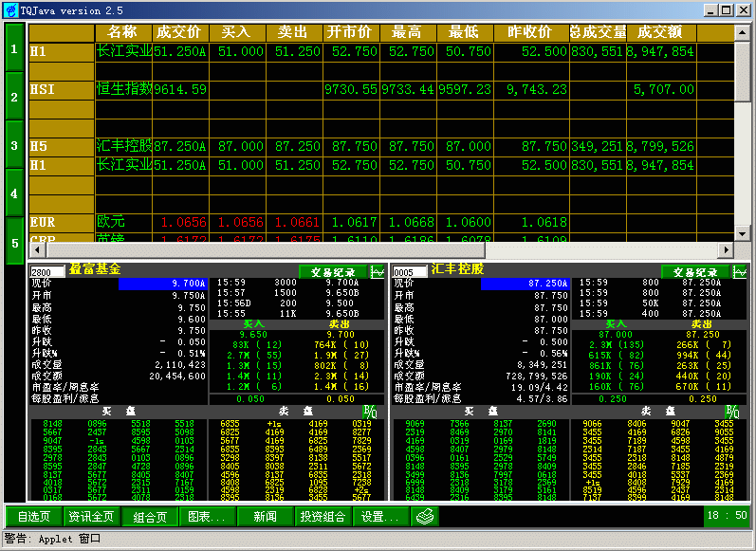
Task: Switch to the 组合页 page
Action: pos(150,517)
